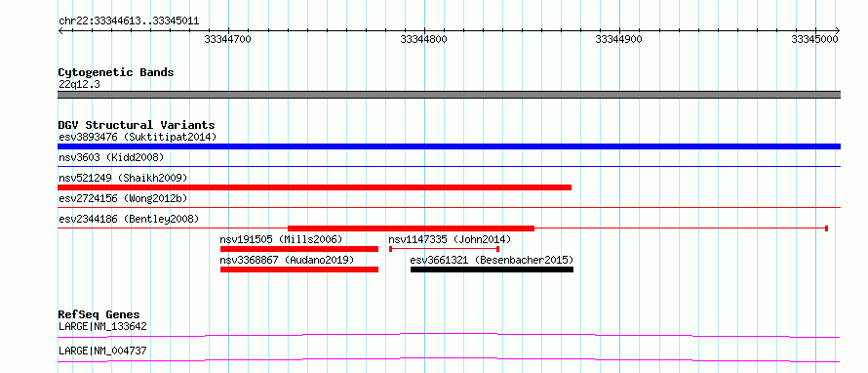Click the Cytogenetic Bands track title

[x=116, y=72]
